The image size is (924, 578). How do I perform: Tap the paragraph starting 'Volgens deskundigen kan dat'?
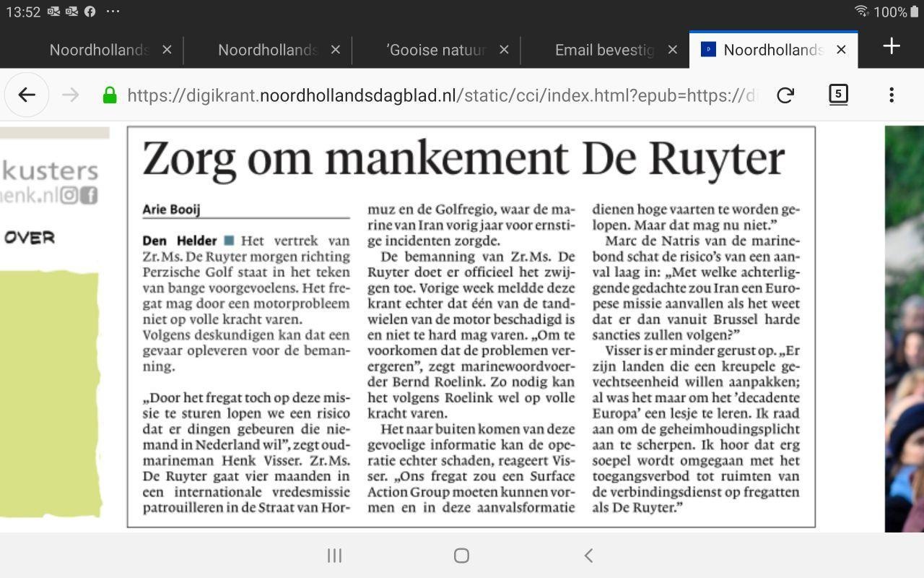click(x=246, y=350)
